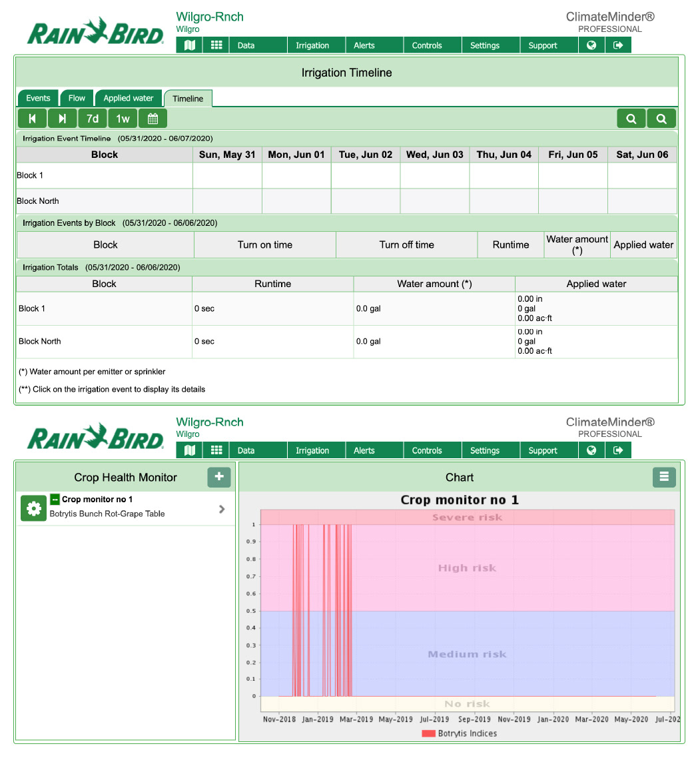Click right magnifier icon in timeline toolbar
700x760 pixels.
[661, 119]
